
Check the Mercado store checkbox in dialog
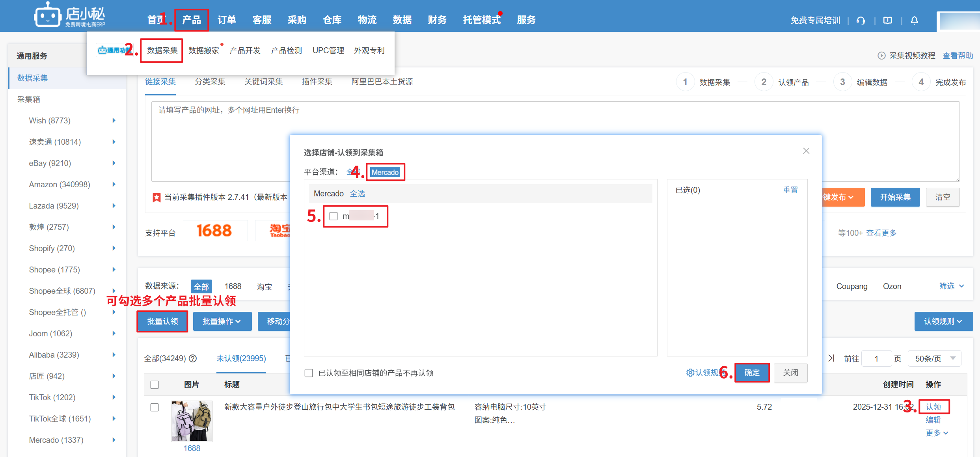tap(333, 216)
